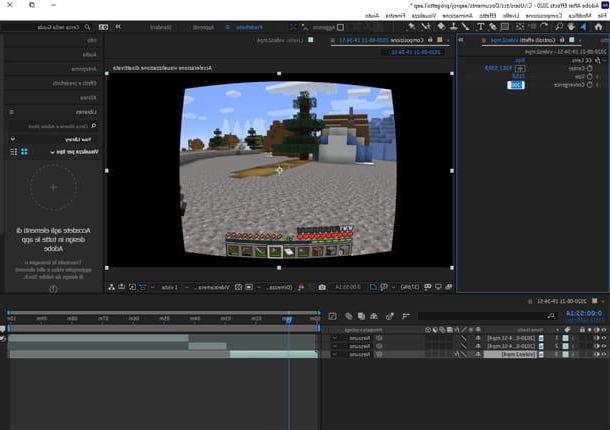This screenshot has width=610, height=430.
Task: Open the File menu
Action: point(602,16)
